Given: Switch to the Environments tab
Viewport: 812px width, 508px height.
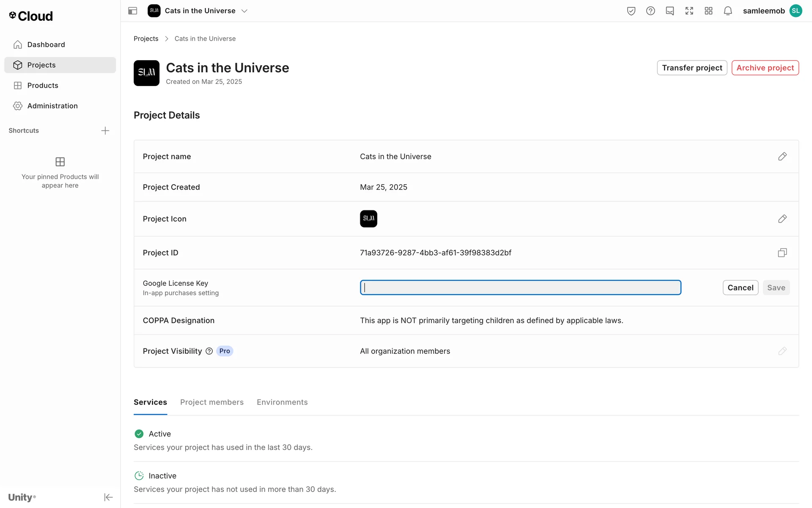Looking at the screenshot, I should coord(282,402).
